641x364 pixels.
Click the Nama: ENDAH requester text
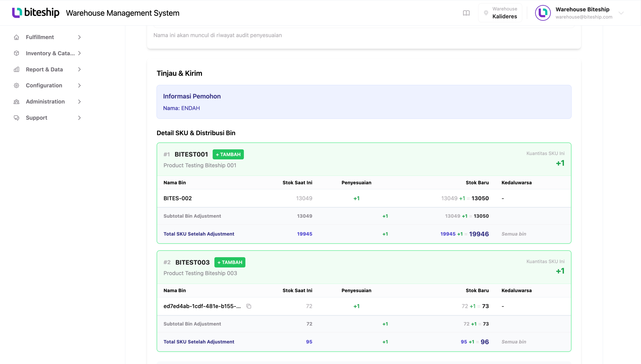pos(181,108)
